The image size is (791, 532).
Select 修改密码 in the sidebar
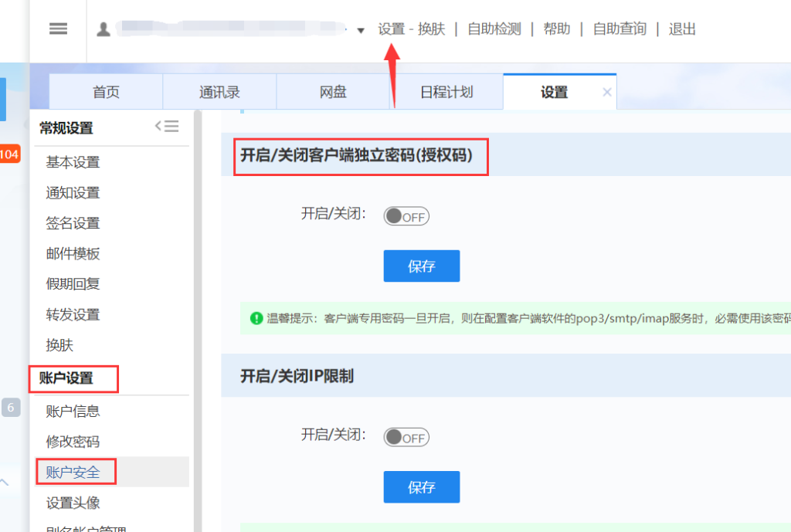tap(73, 442)
